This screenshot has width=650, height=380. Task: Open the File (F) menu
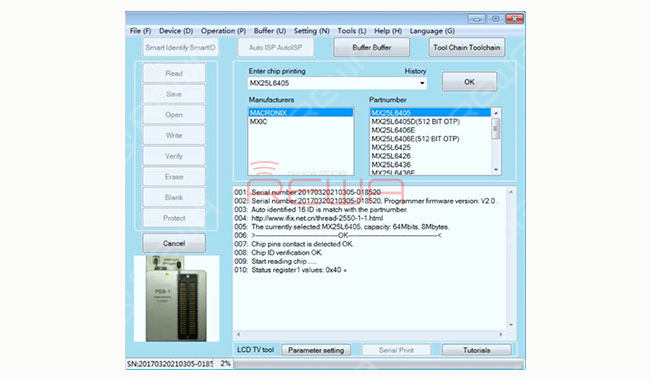pyautogui.click(x=140, y=31)
